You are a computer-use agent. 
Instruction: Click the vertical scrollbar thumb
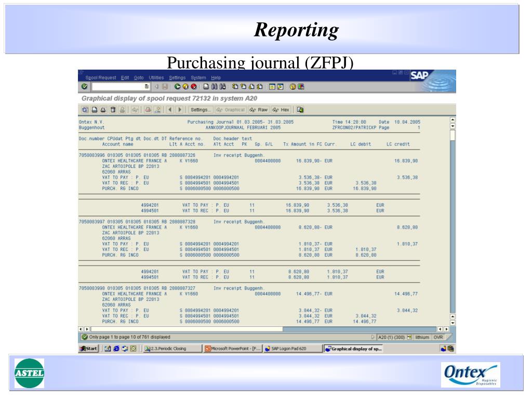453,135
